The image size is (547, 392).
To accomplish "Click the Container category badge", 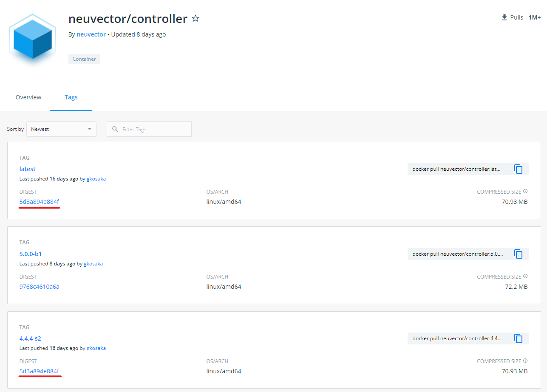I will [x=84, y=59].
